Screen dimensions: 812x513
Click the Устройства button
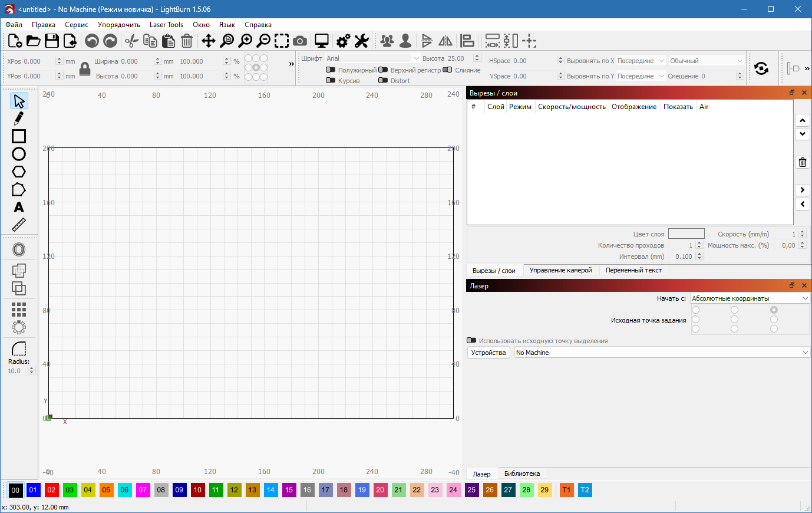click(x=488, y=353)
